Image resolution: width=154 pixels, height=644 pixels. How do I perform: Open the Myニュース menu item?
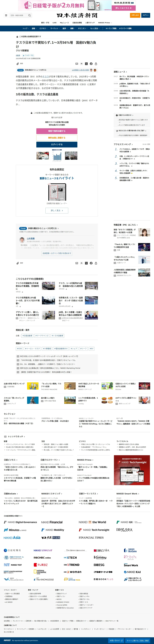tap(64, 23)
